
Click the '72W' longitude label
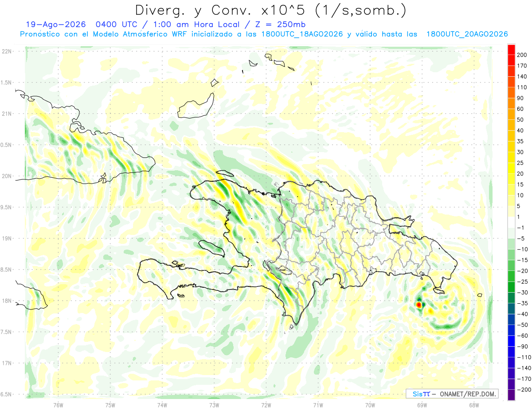pos(266,405)
